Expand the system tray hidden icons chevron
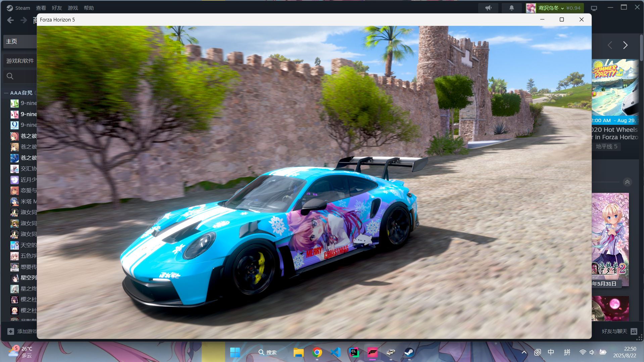Viewport: 644px width, 362px height. tap(524, 352)
